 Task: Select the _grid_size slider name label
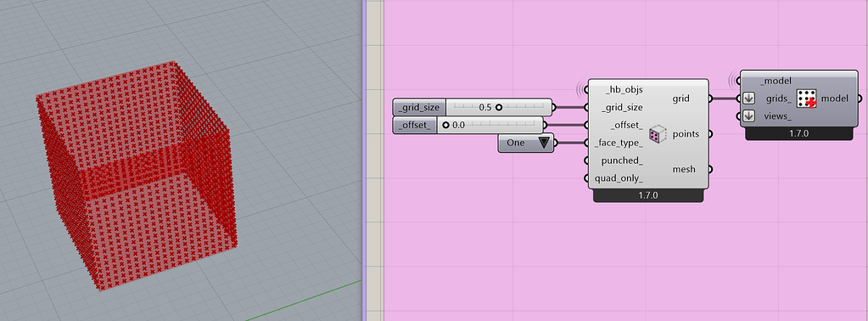(419, 108)
